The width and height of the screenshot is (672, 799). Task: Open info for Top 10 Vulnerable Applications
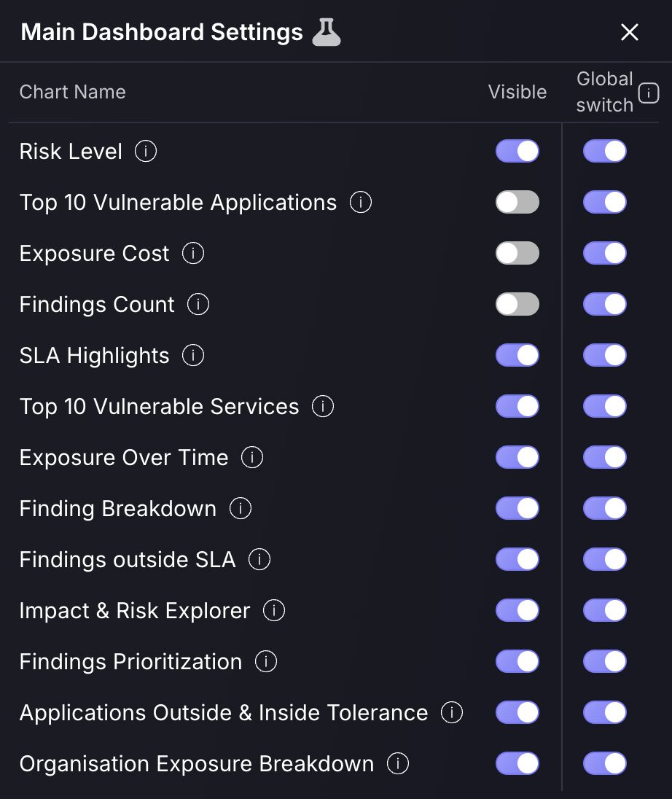coord(361,202)
